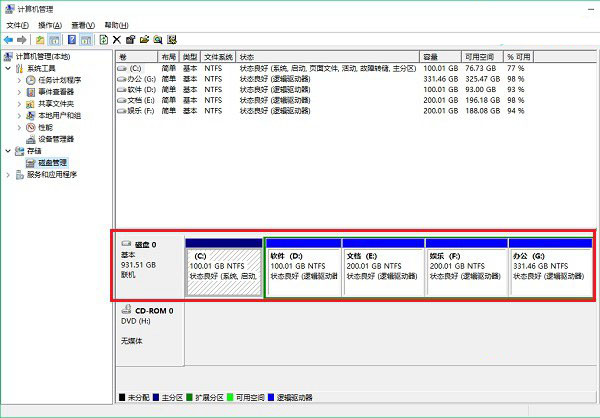This screenshot has height=418, width=600.
Task: Collapse the 存储 tree node
Action: click(8, 150)
